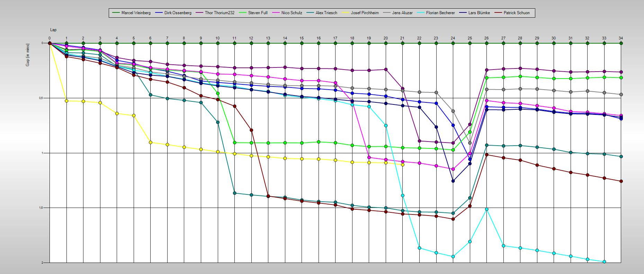The width and height of the screenshot is (644, 274).
Task: Click lap number 34 on the axis
Action: [x=621, y=38]
